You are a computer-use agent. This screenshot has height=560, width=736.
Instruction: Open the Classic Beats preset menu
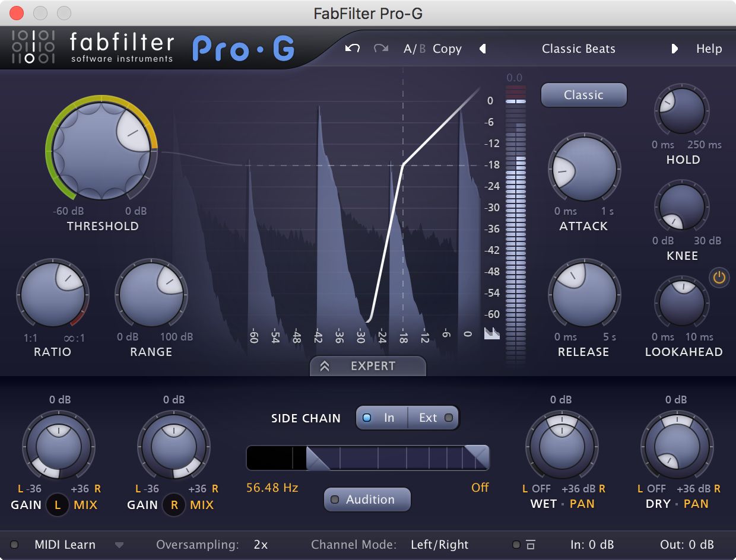click(x=578, y=49)
